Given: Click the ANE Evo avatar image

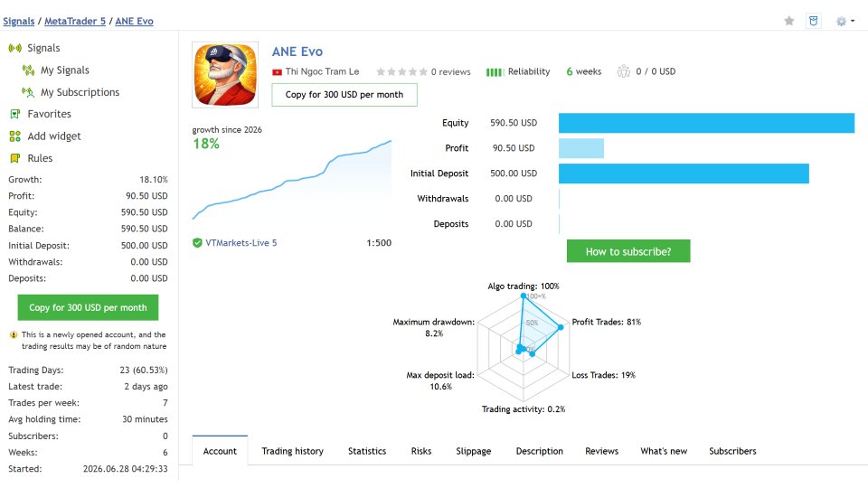Looking at the screenshot, I should [x=225, y=75].
